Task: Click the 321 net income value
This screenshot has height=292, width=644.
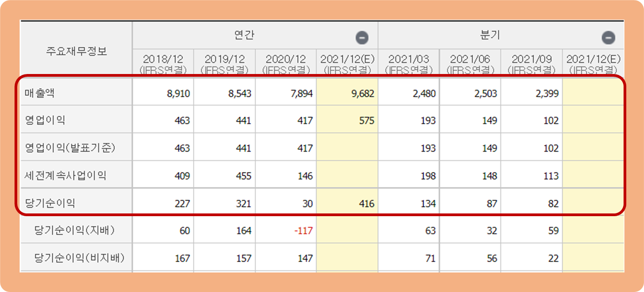Action: [x=243, y=203]
